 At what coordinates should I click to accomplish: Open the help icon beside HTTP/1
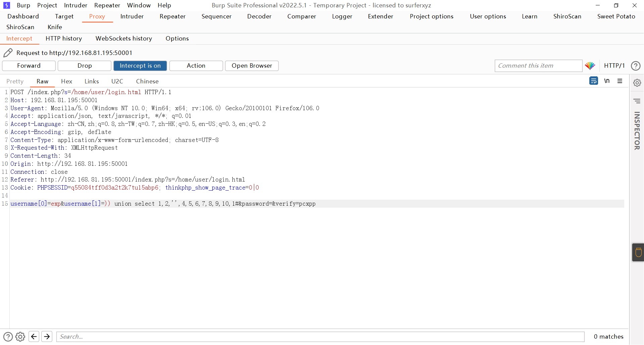636,66
